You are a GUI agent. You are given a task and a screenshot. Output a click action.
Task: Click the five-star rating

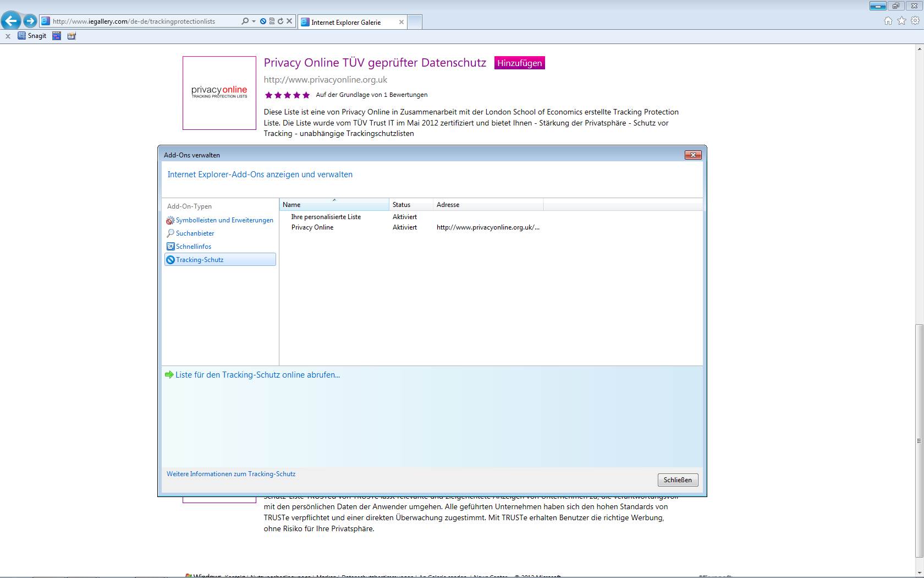pos(287,95)
